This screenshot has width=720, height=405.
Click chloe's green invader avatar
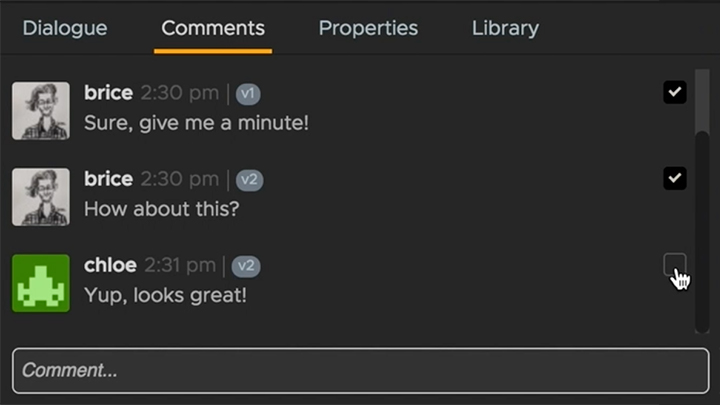click(41, 283)
